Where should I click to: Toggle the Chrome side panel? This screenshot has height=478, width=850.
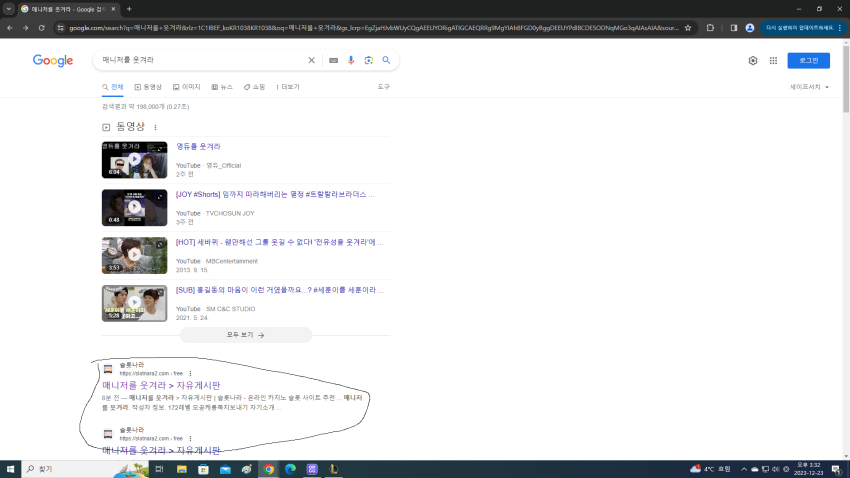click(733, 28)
